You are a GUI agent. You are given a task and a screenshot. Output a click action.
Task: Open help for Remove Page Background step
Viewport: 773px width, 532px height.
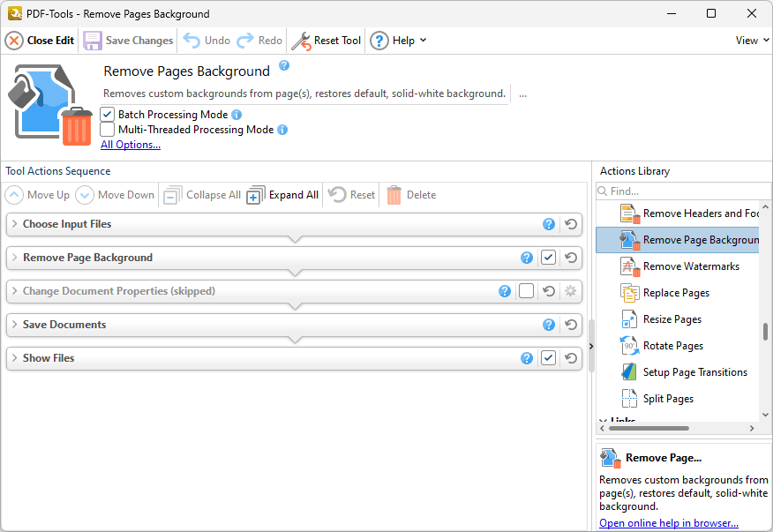coord(527,258)
